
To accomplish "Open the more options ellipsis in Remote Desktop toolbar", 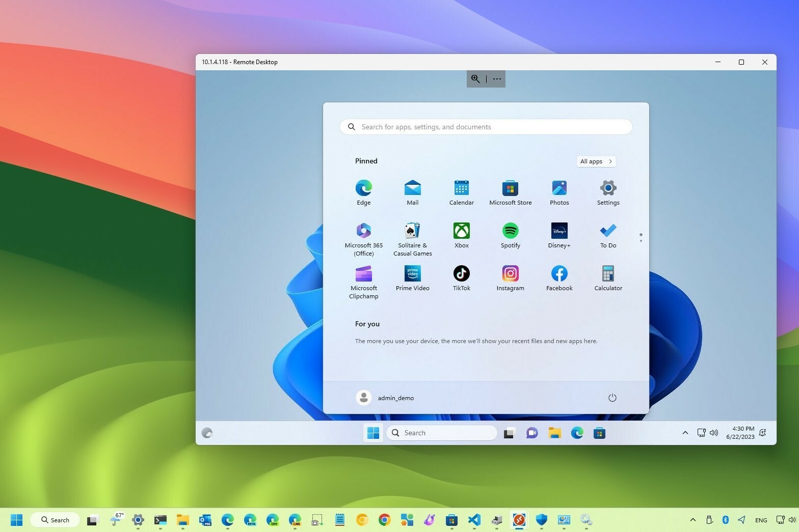I will click(497, 79).
